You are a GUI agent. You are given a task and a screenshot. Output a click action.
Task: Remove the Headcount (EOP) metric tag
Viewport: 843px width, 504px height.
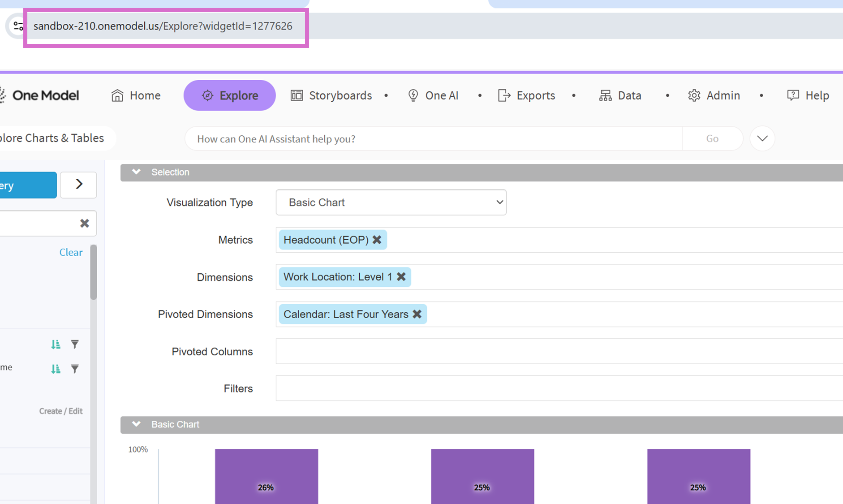377,240
